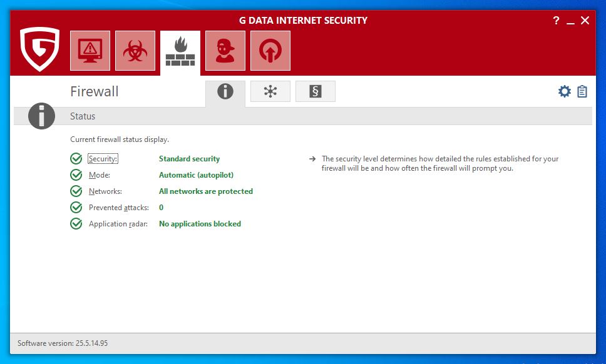Open firewall settings via gear icon
Image resolution: width=606 pixels, height=364 pixels.
point(565,91)
